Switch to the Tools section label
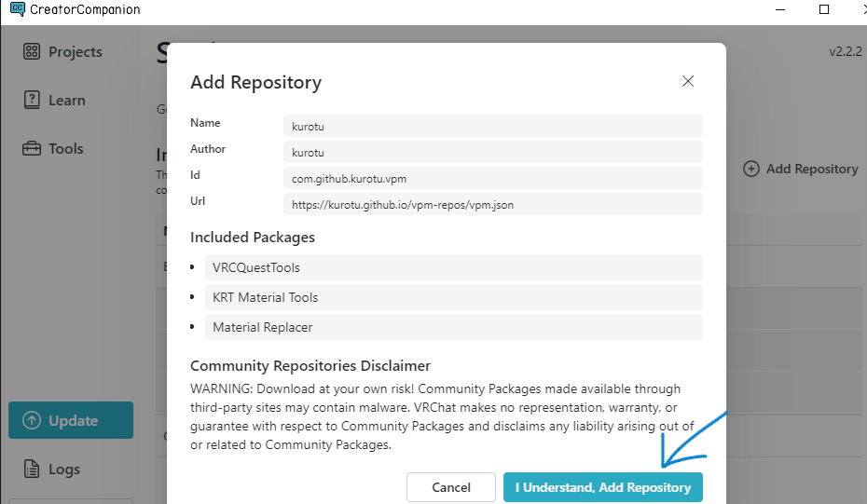The image size is (867, 504). [66, 148]
